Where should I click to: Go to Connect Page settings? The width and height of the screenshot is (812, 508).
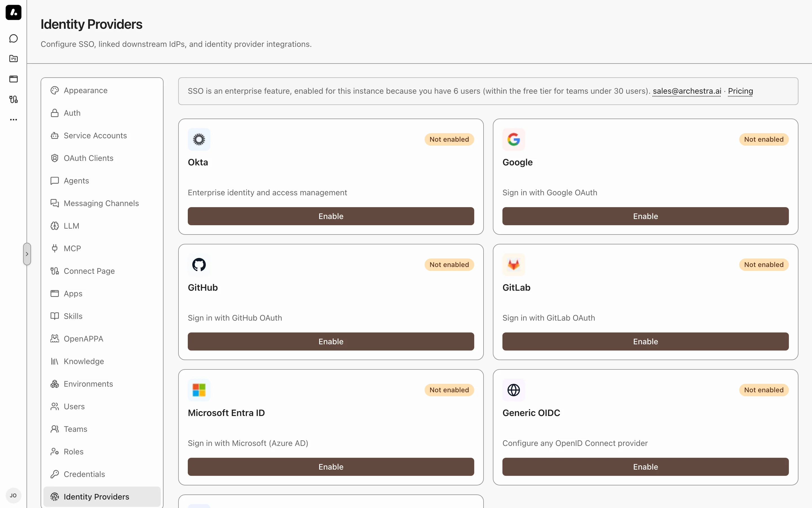point(102,271)
